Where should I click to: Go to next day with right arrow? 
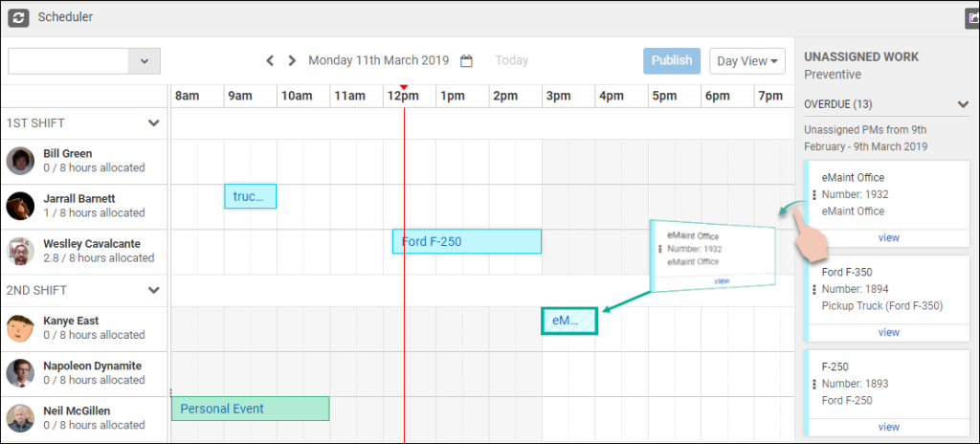pyautogui.click(x=292, y=60)
